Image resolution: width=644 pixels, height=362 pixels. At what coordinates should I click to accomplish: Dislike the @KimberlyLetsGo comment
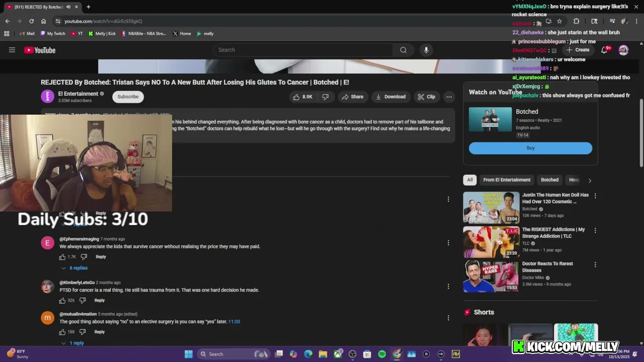pyautogui.click(x=83, y=301)
